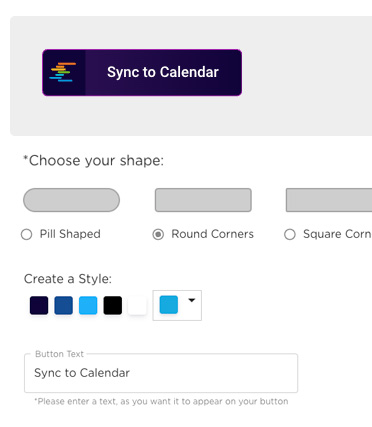Pick the light sky blue style swatch
Image resolution: width=372 pixels, height=427 pixels.
pyautogui.click(x=88, y=305)
